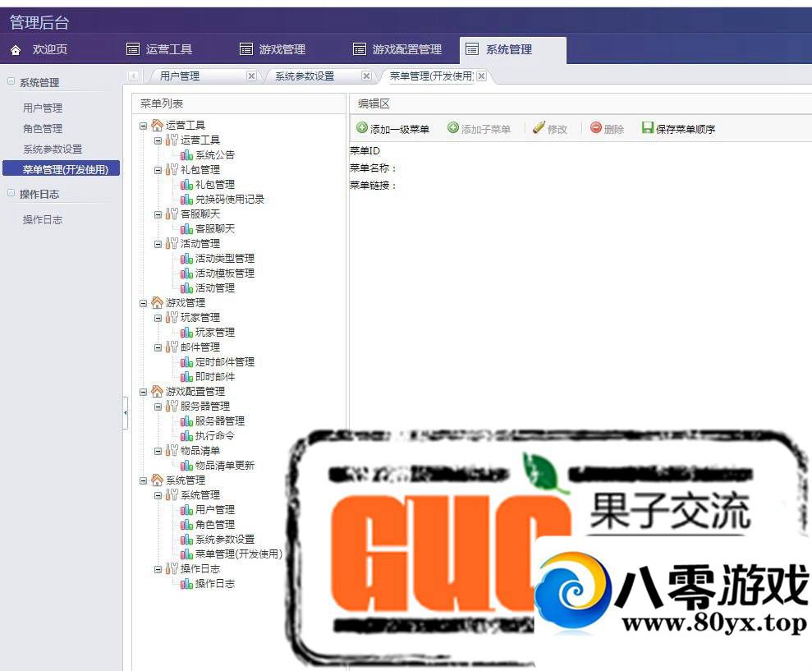This screenshot has height=671, width=812.
Task: Open the 运营工具 top menu
Action: 169,49
